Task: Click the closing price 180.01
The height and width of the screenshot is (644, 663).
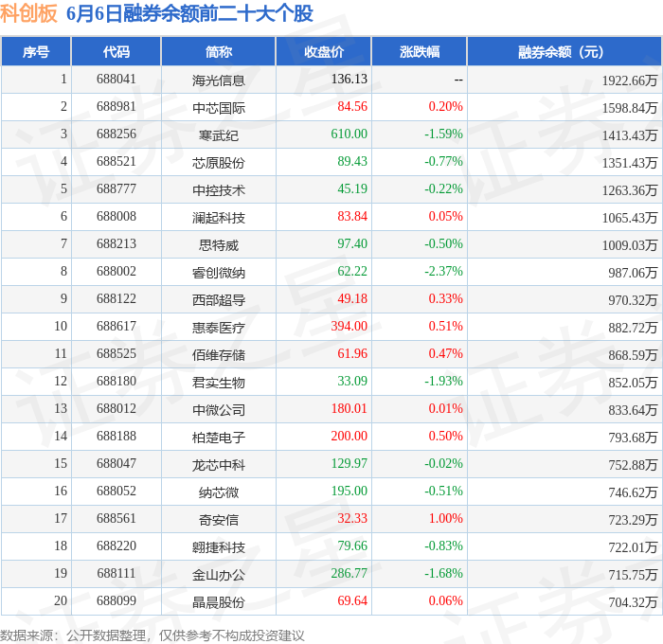Action: (x=349, y=408)
